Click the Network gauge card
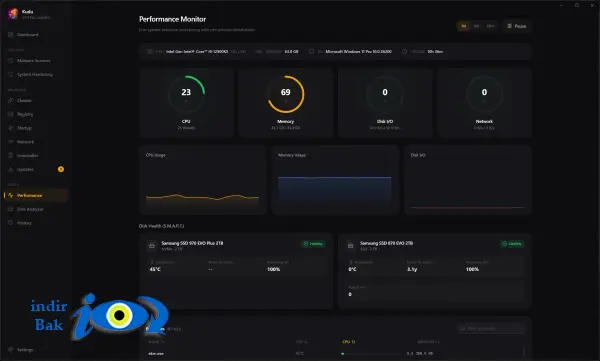600x361 pixels. [484, 103]
